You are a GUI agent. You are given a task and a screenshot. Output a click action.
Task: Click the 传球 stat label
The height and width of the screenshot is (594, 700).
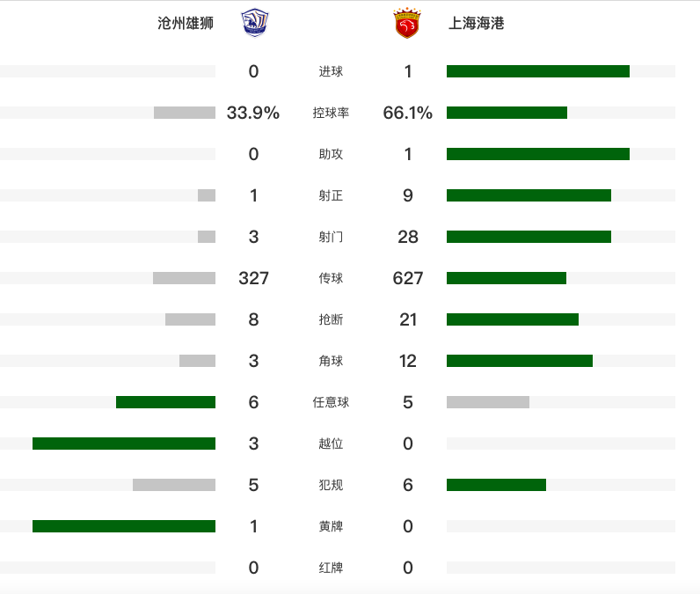[x=331, y=278]
